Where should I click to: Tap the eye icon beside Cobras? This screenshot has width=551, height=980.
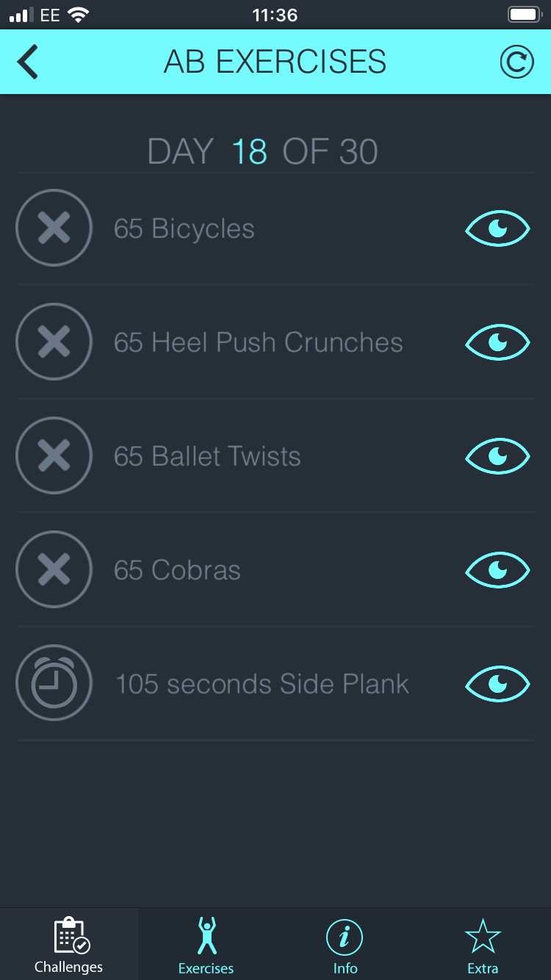497,570
